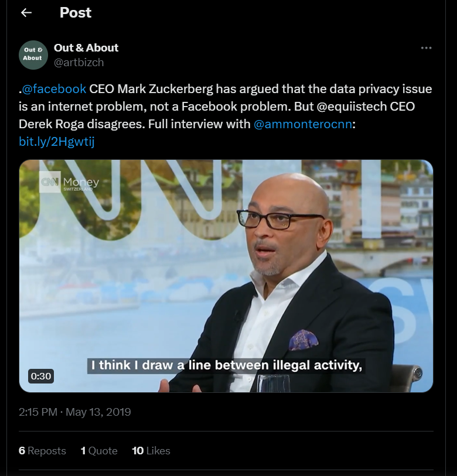
Task: Follow the bit.ly/2Hgwtij link
Action: click(57, 142)
